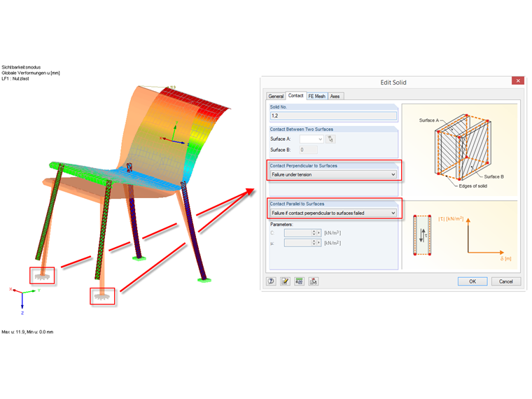Click the Surface B field
532x399 pixels.
(309, 150)
